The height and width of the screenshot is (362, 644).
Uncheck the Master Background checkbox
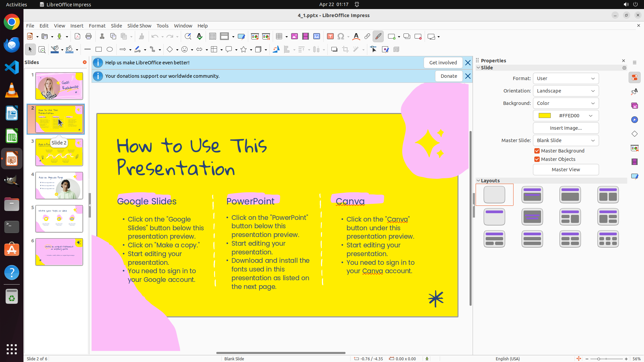537,151
